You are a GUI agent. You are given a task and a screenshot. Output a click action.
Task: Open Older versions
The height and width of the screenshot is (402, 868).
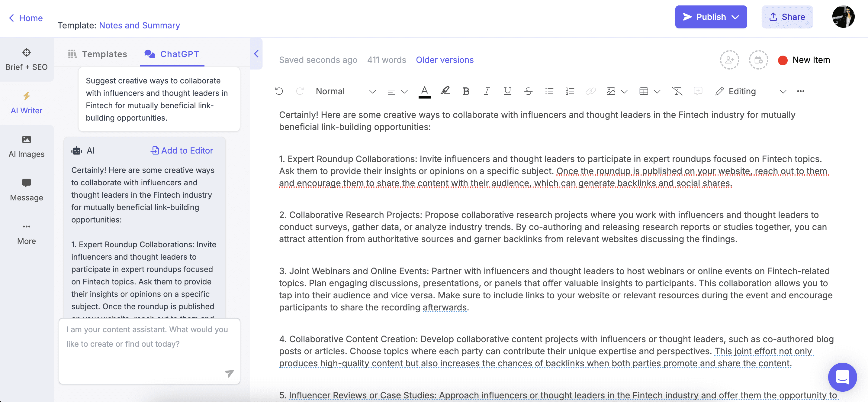pos(445,60)
